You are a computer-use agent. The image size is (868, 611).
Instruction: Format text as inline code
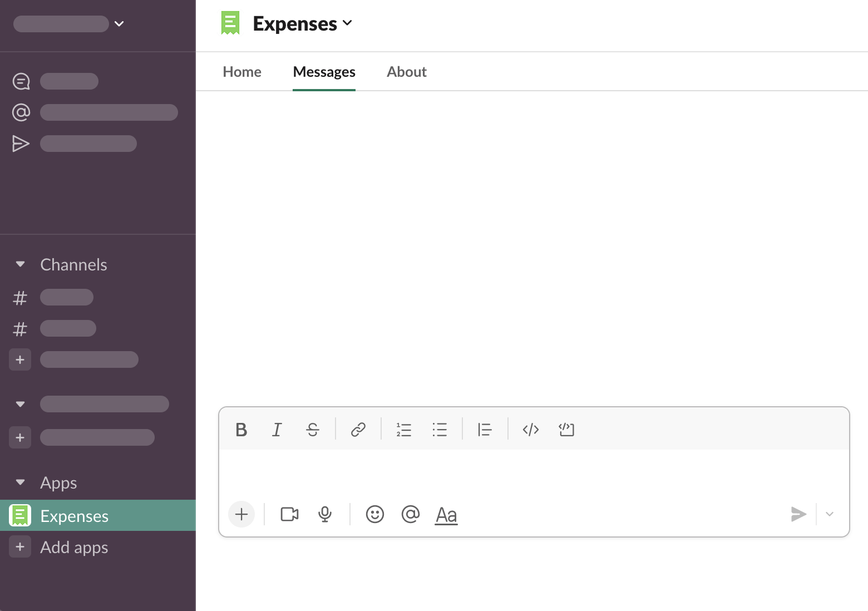[531, 430]
